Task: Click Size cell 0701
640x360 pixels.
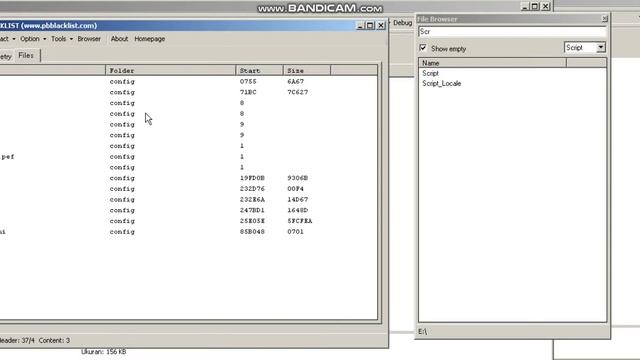Action: (x=296, y=232)
